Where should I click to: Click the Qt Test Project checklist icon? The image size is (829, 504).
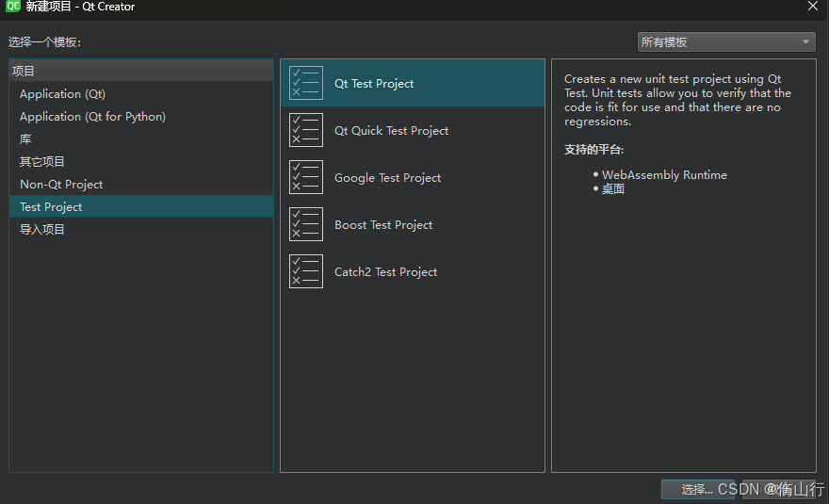tap(305, 83)
